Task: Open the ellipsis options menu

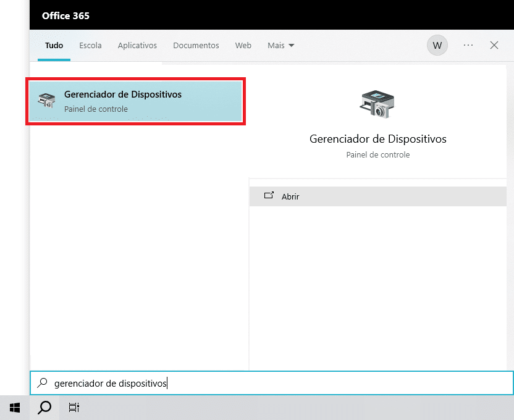Action: coord(468,45)
